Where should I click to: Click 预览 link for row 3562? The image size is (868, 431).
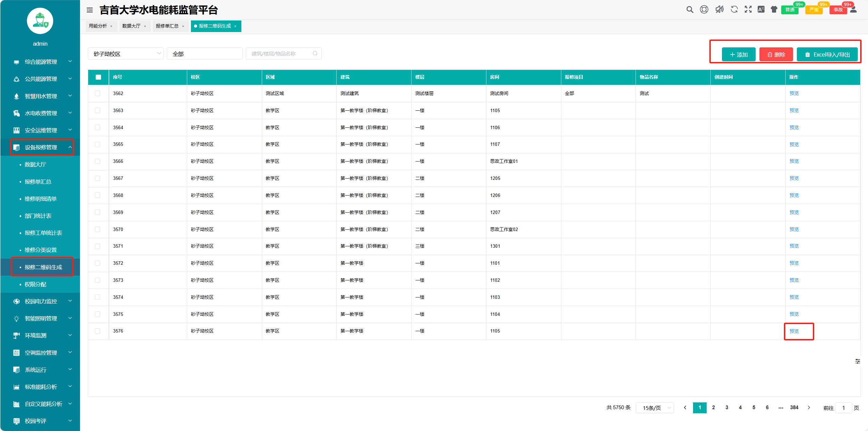[x=794, y=93]
